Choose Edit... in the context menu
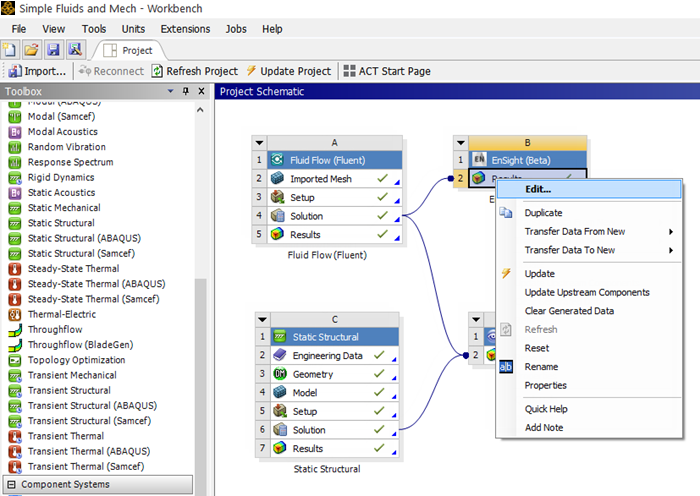The width and height of the screenshot is (700, 496). point(589,189)
